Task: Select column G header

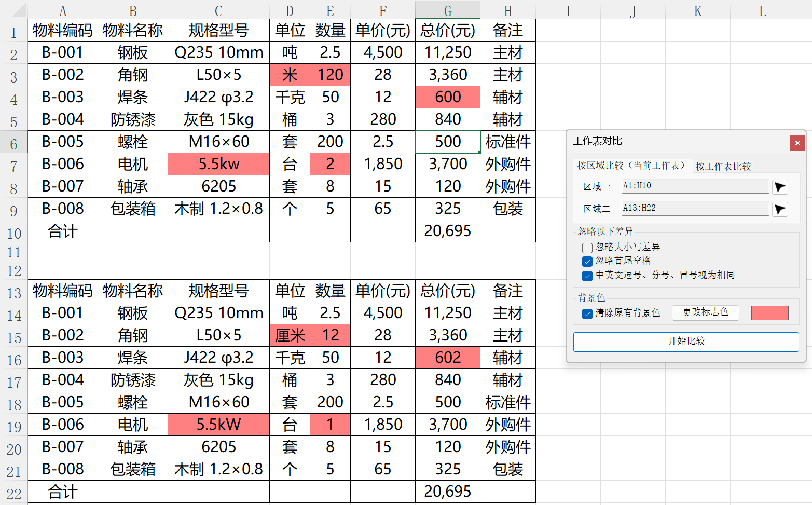Action: (x=448, y=10)
